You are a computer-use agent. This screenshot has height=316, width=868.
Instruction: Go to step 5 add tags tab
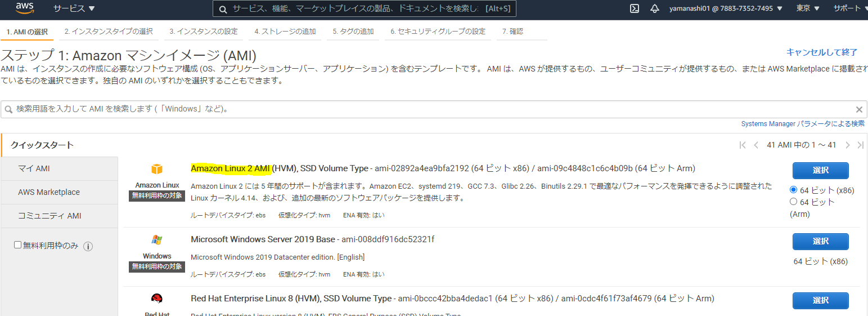pyautogui.click(x=353, y=32)
